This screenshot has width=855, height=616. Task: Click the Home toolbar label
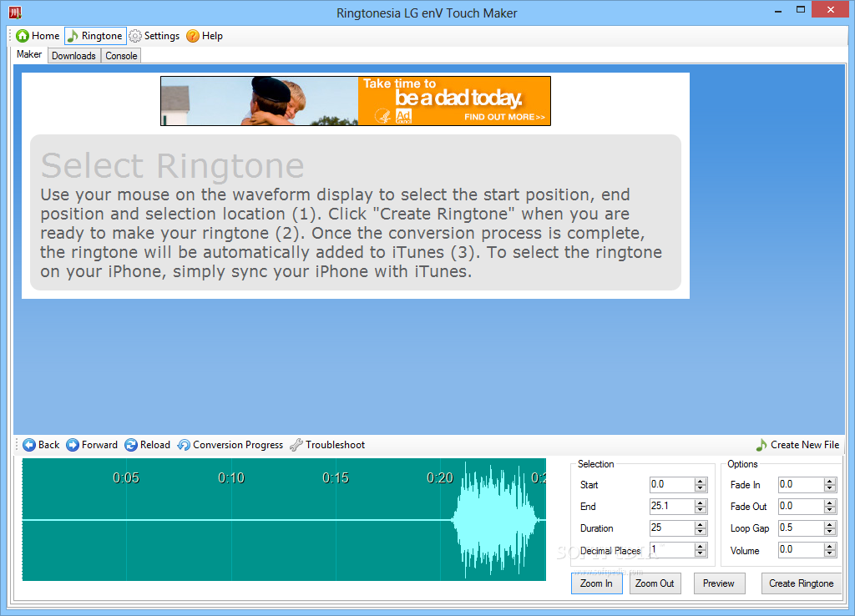45,36
